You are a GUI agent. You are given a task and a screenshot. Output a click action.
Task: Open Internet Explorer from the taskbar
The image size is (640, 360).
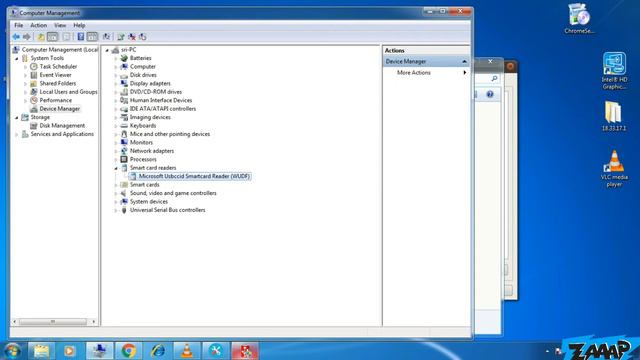pyautogui.click(x=158, y=351)
